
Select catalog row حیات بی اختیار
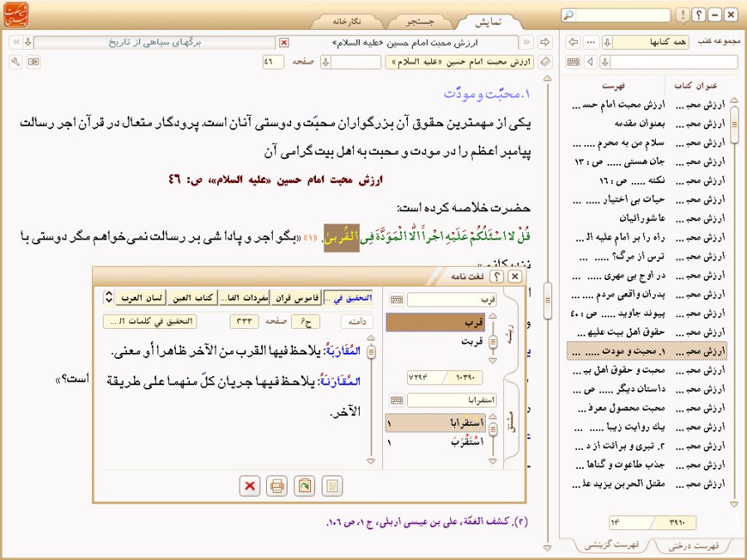647,199
